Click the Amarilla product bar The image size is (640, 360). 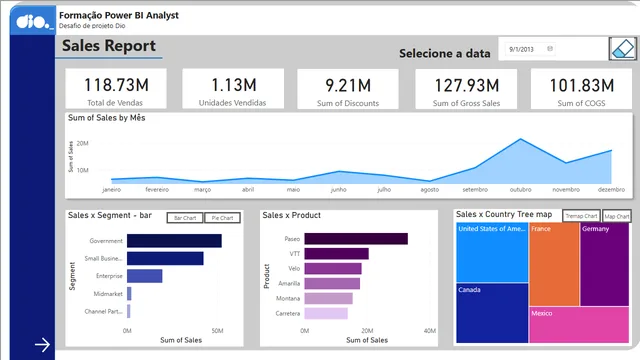tap(332, 283)
